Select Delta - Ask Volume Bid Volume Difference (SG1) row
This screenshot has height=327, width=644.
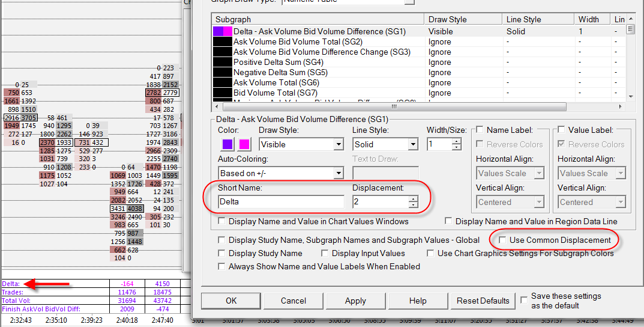tap(419, 31)
